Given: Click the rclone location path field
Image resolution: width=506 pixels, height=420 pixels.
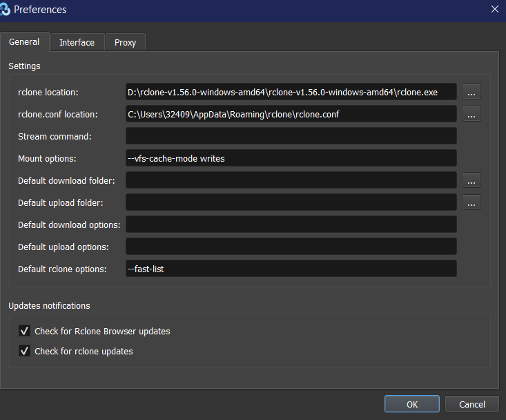Looking at the screenshot, I should (x=291, y=92).
